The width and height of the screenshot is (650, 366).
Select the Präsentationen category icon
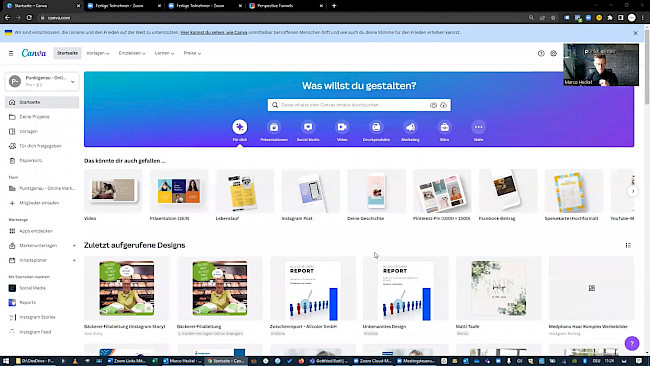click(274, 127)
